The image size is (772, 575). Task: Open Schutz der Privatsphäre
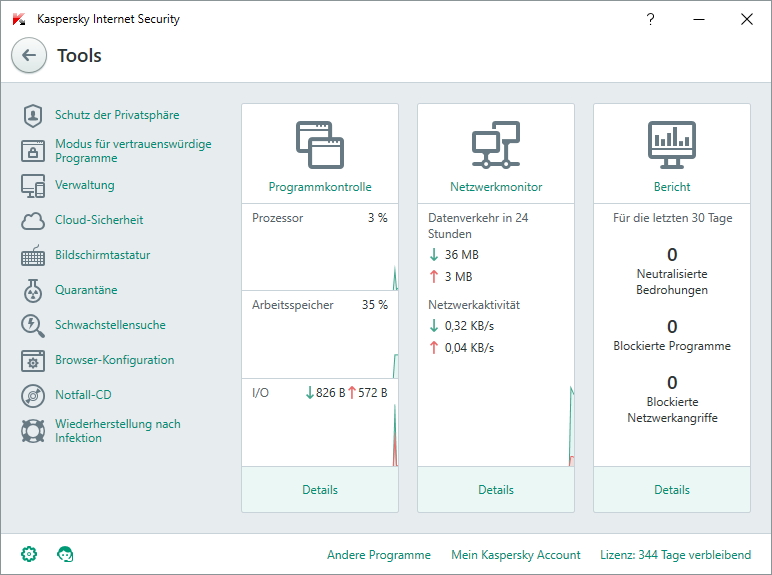point(117,115)
